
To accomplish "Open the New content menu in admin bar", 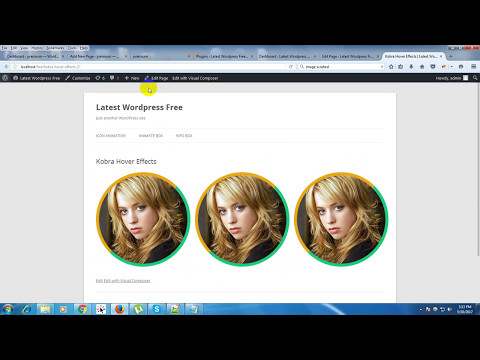I will (x=132, y=78).
